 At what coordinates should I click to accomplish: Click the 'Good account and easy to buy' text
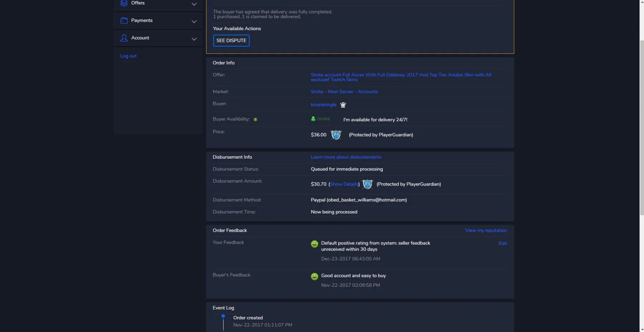353,276
